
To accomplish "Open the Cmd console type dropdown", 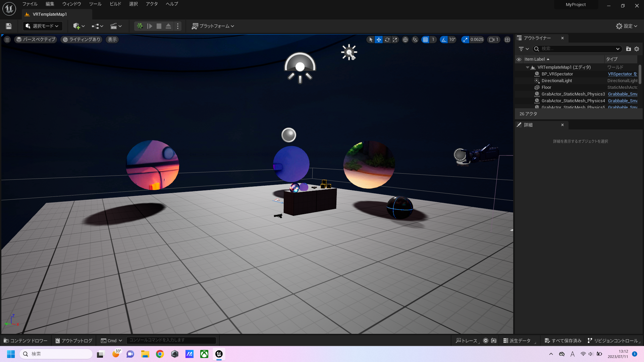I will pos(112,341).
